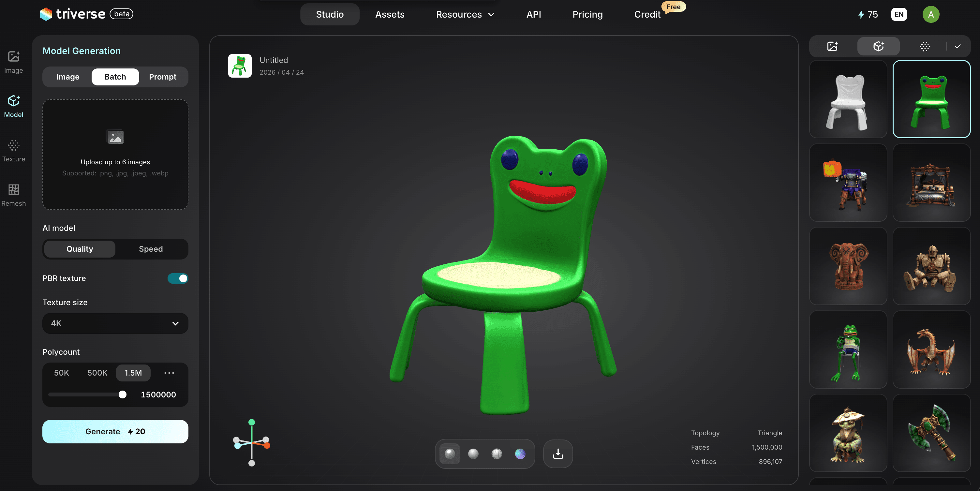Open the frog sitting on chair thumbnail
This screenshot has height=491, width=980.
click(x=848, y=350)
